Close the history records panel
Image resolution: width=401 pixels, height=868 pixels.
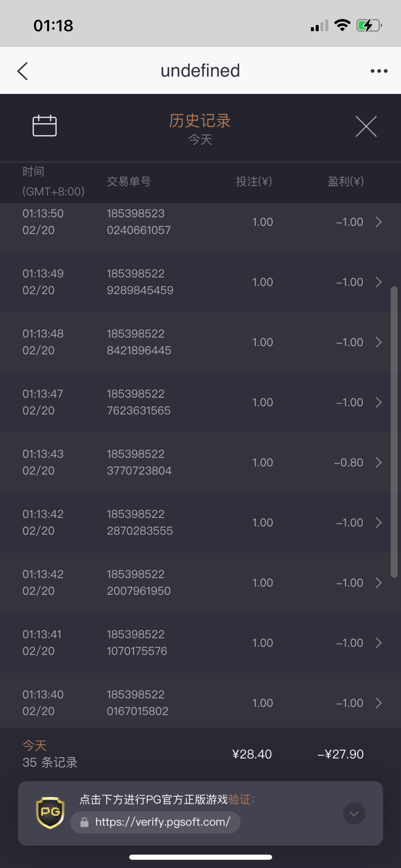(366, 126)
